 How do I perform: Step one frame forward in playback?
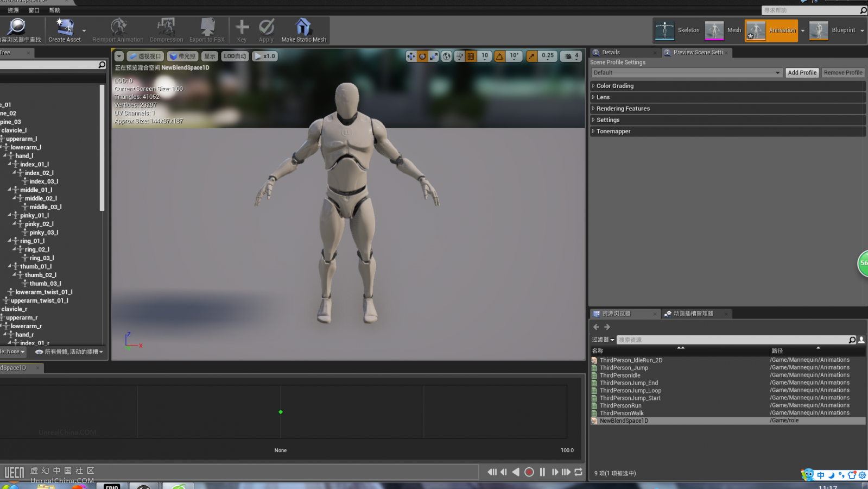point(554,472)
